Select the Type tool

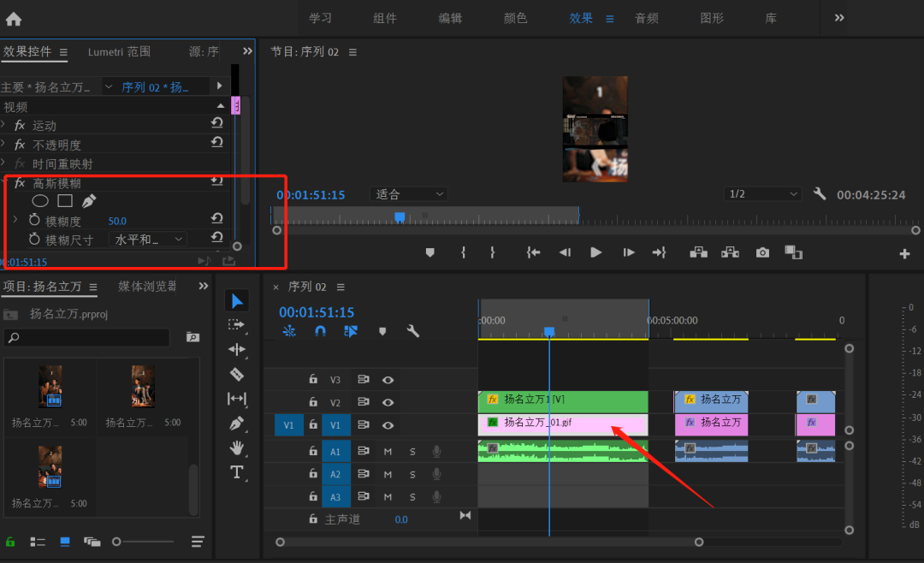pyautogui.click(x=237, y=472)
